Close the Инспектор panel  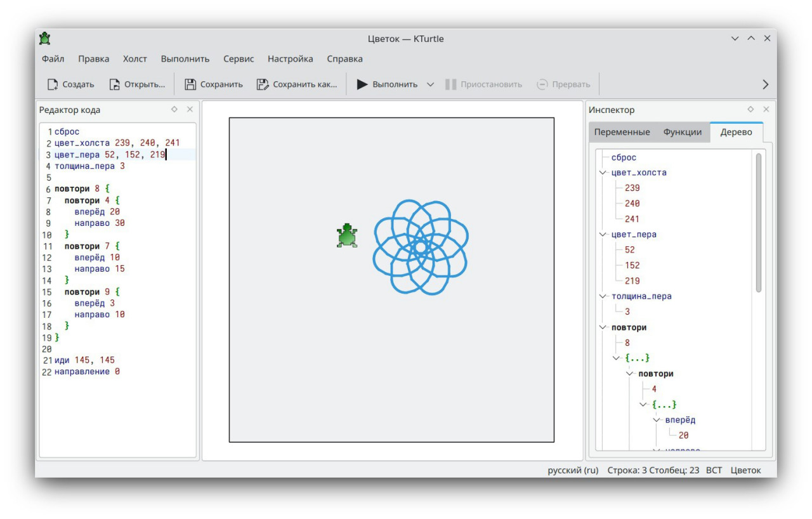(766, 110)
